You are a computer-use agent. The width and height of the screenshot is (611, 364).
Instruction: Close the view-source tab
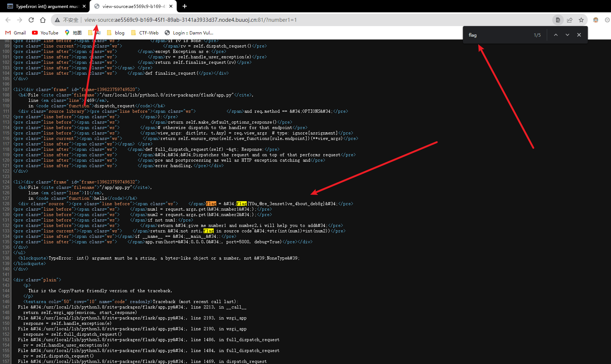171,6
